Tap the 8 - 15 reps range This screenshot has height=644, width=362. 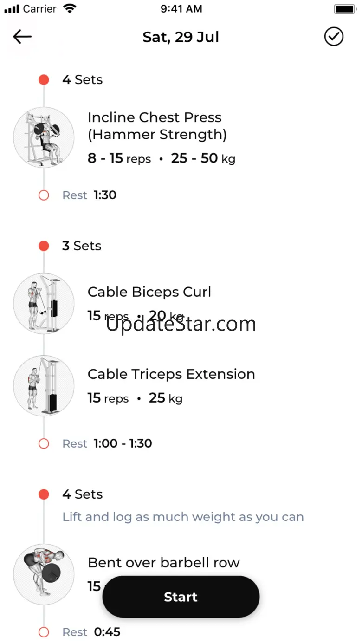coord(119,159)
